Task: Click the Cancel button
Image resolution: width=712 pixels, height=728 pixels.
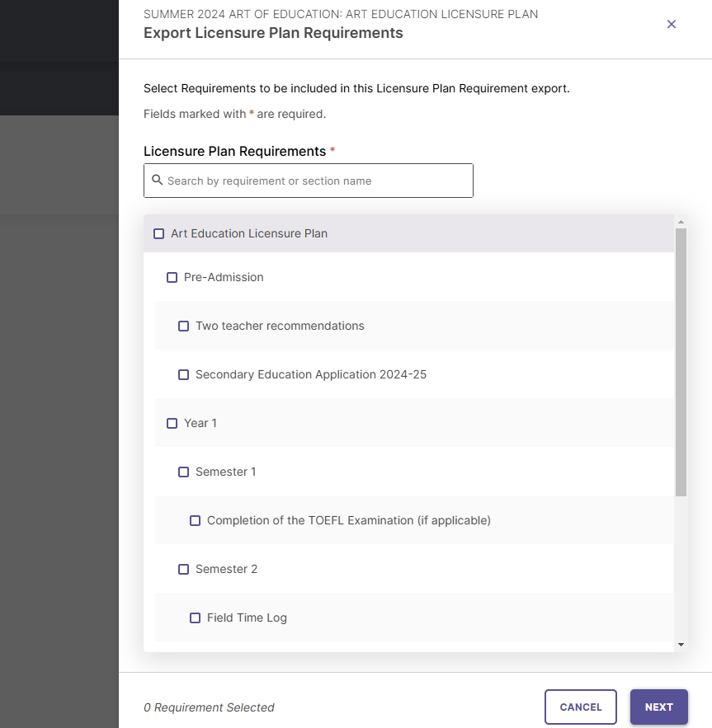Action: [581, 707]
